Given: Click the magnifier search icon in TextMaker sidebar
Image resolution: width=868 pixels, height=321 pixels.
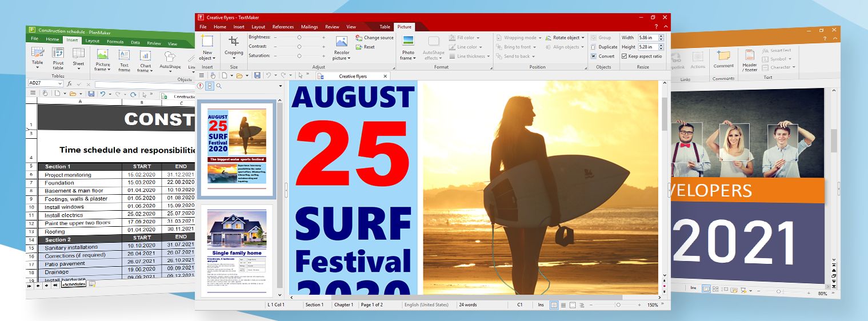Looking at the screenshot, I should [219, 86].
